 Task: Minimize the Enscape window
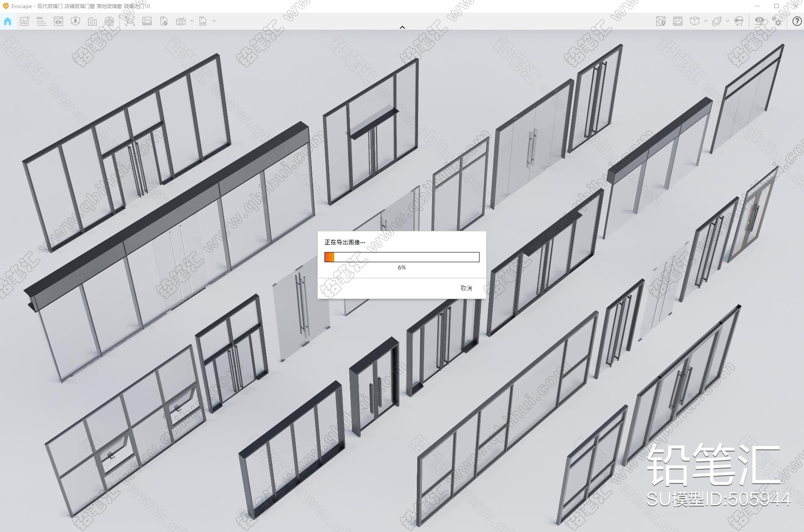757,6
